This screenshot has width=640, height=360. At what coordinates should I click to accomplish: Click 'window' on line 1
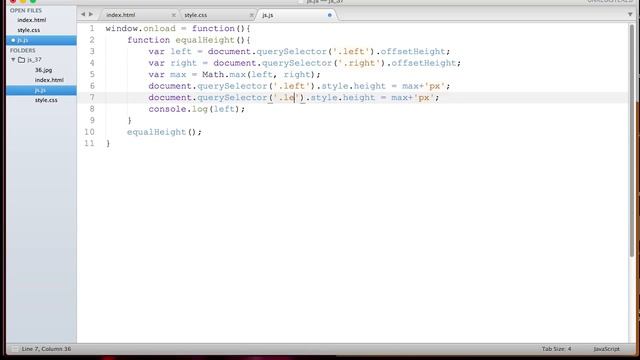[122, 29]
